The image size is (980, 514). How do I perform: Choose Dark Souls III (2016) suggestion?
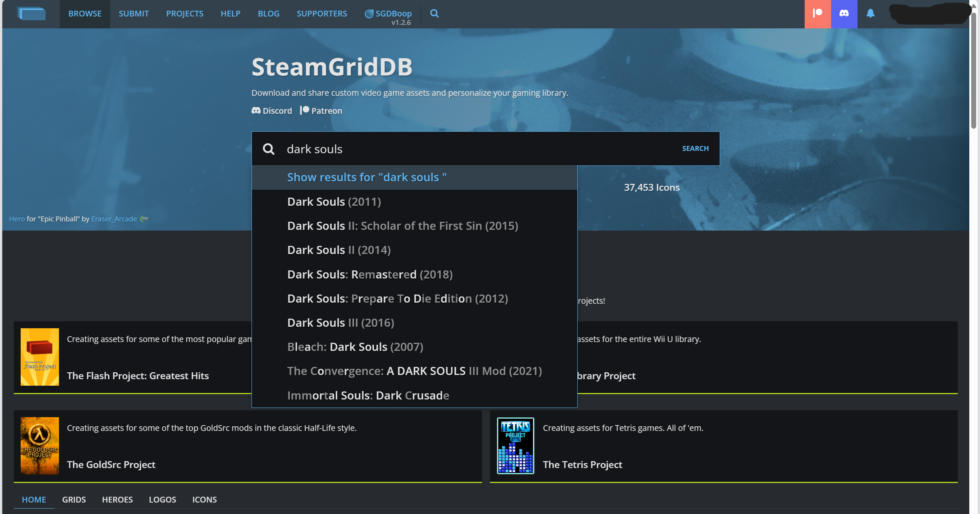(414, 323)
